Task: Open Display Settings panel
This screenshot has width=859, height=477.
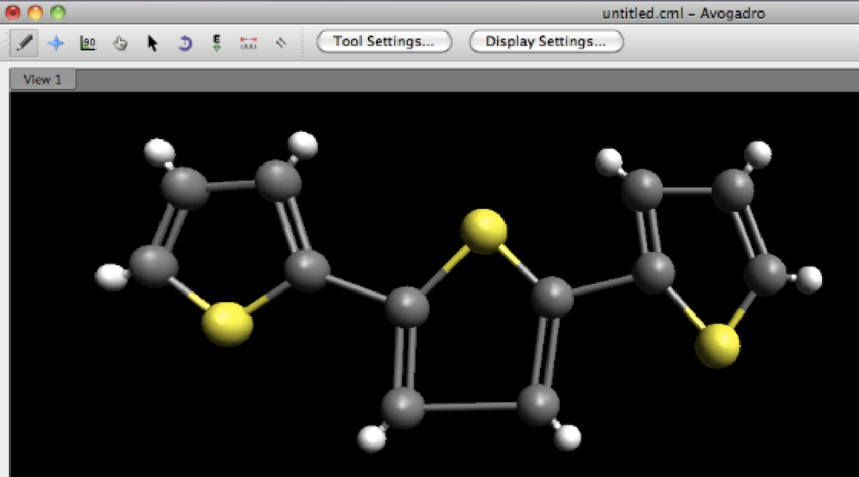Action: click(x=546, y=42)
